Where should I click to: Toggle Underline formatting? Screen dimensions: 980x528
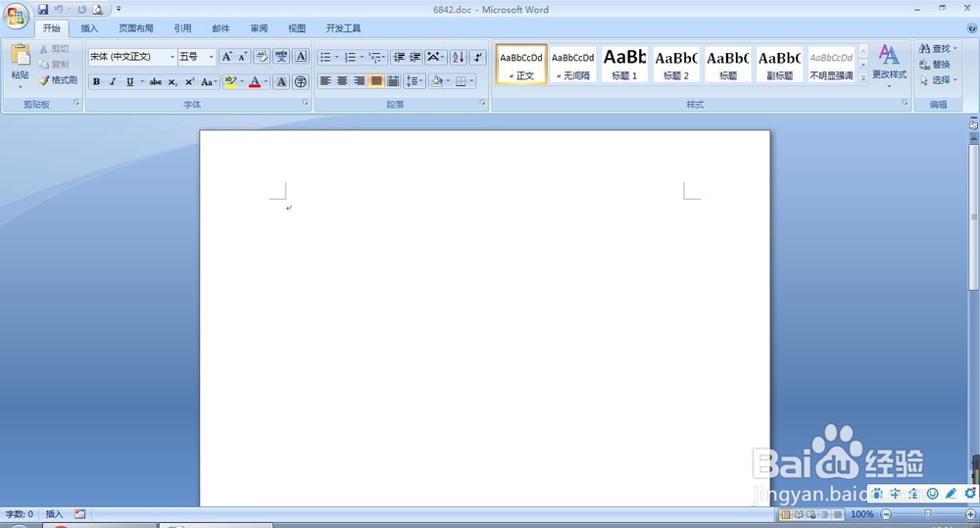pos(129,82)
